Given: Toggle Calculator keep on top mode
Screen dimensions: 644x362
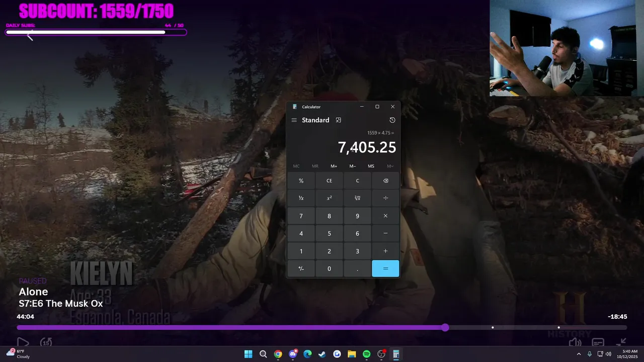Looking at the screenshot, I should [x=339, y=120].
